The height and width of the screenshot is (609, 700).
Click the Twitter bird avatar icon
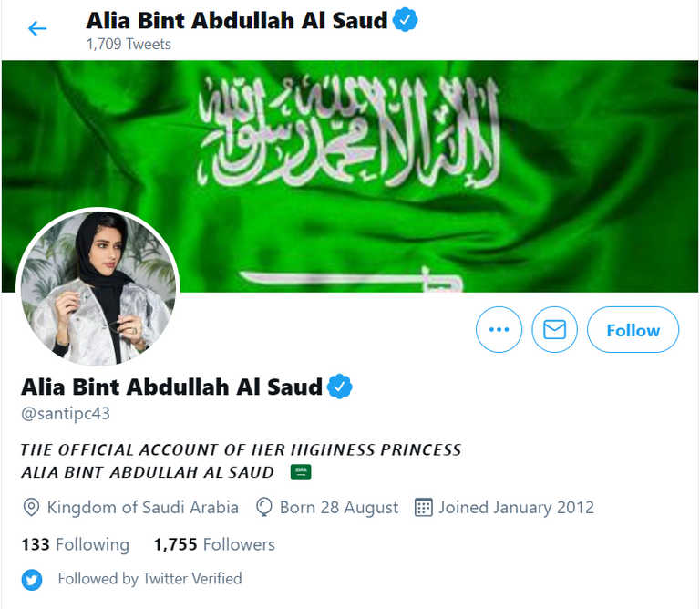tap(32, 580)
